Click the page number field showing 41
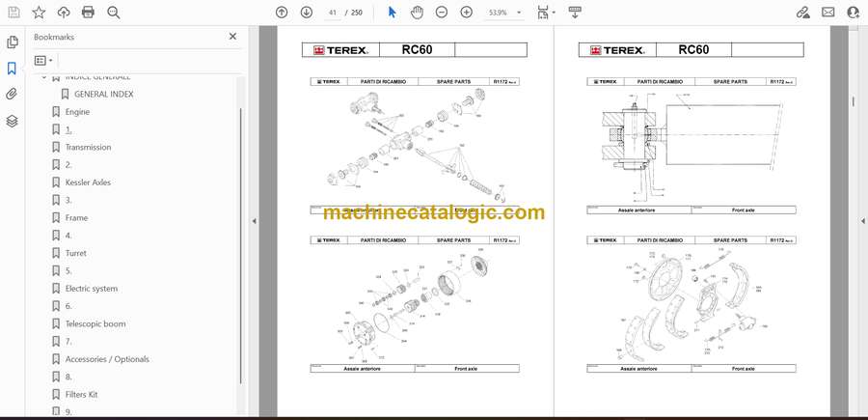The height and width of the screenshot is (420, 868). pos(332,13)
